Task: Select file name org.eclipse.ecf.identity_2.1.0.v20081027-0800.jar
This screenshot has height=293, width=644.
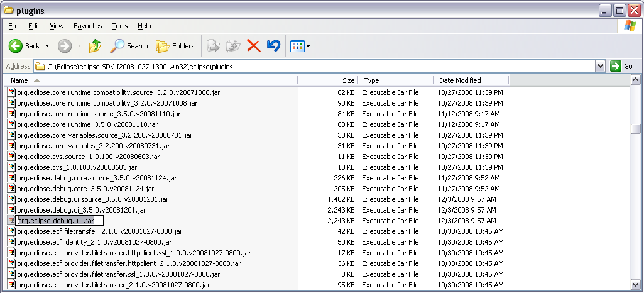Action: point(94,242)
